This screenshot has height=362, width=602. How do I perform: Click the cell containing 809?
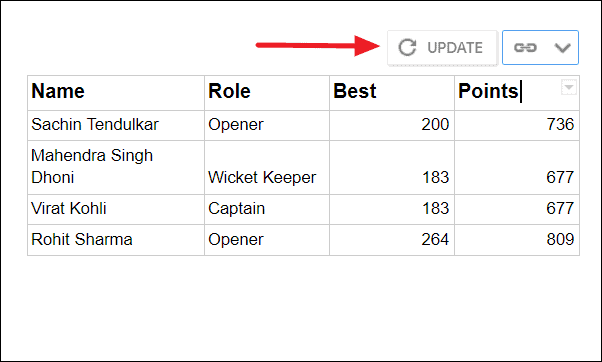coord(517,240)
